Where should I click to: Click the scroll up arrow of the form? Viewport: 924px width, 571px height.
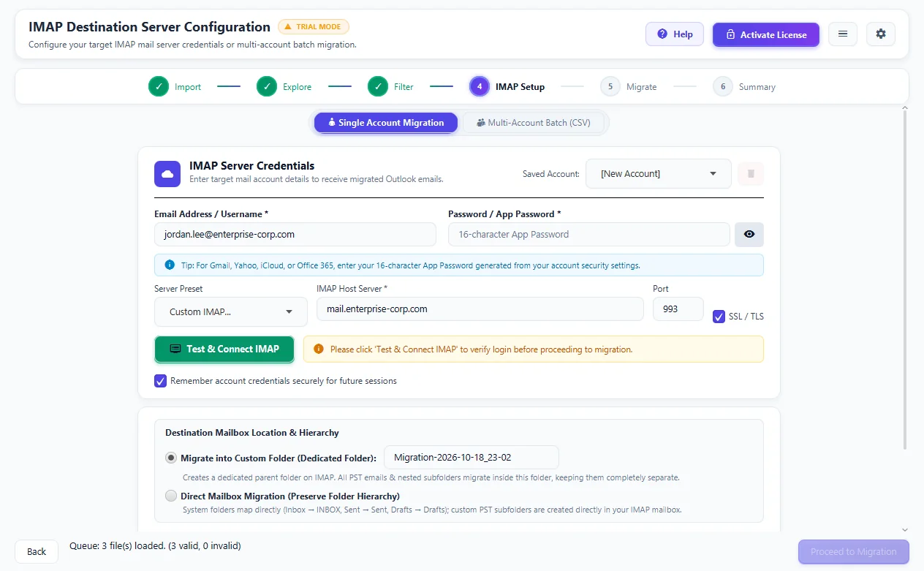pos(906,108)
